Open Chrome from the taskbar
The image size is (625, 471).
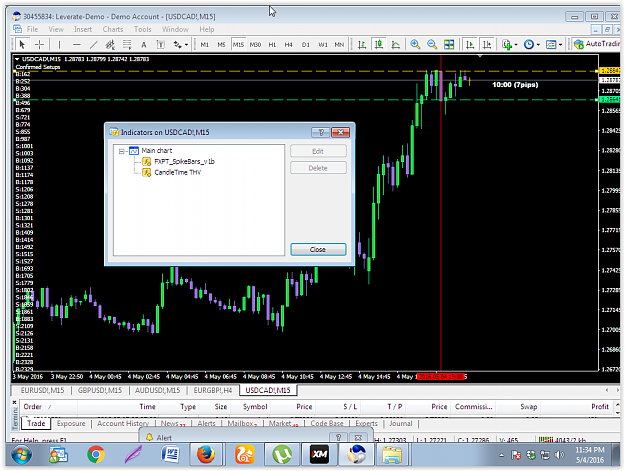[x=96, y=454]
